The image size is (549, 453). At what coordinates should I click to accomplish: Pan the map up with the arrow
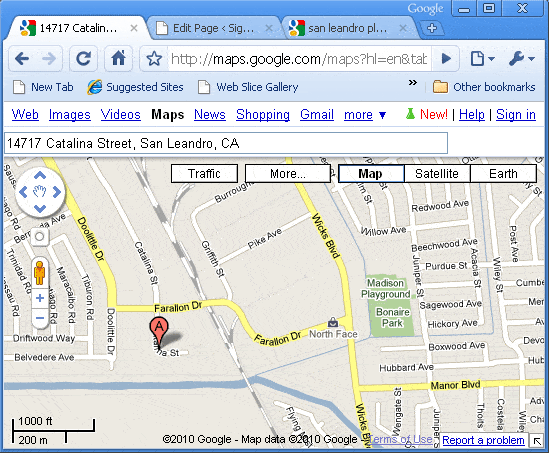click(40, 175)
